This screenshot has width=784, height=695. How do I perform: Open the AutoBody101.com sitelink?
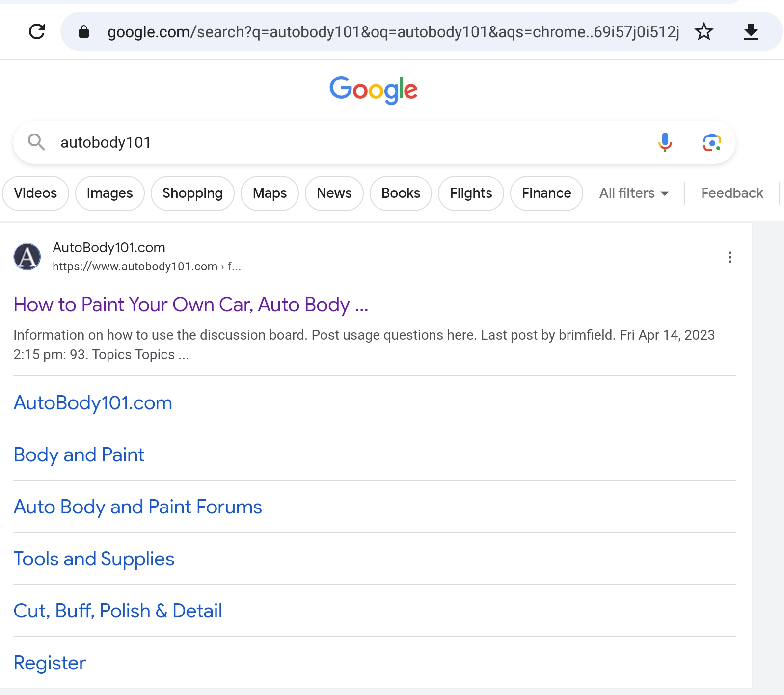(93, 403)
